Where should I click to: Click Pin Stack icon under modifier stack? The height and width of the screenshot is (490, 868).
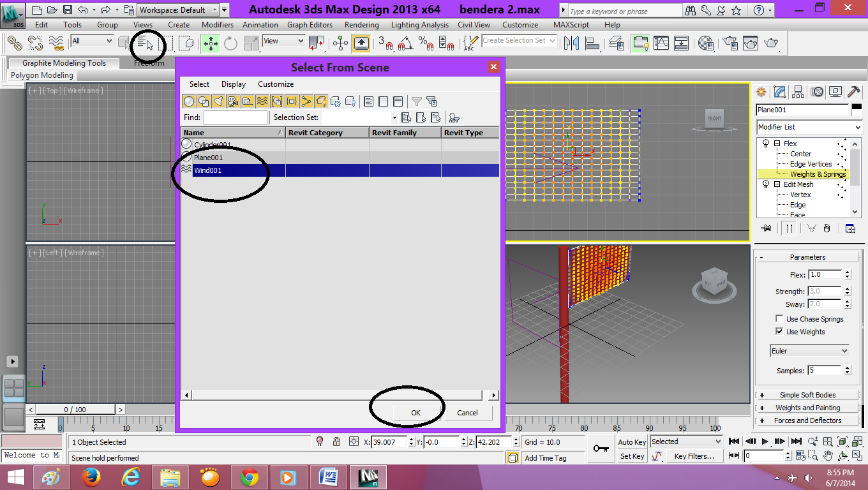(767, 228)
